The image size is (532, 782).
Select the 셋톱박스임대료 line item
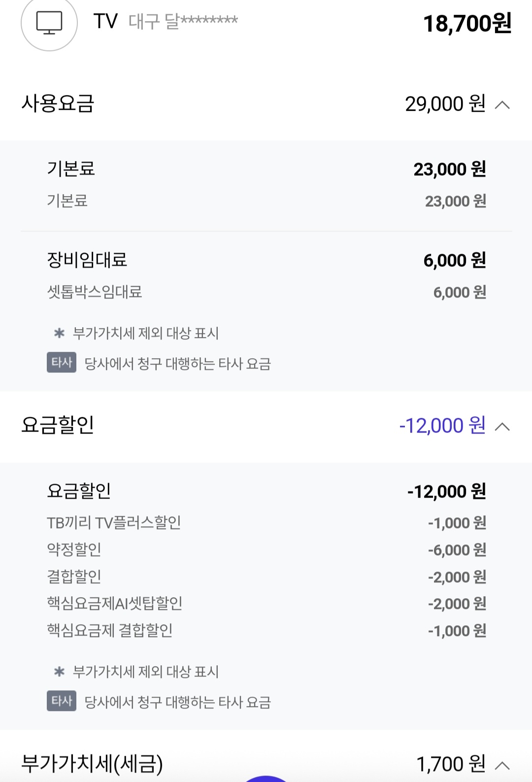pyautogui.click(x=95, y=292)
